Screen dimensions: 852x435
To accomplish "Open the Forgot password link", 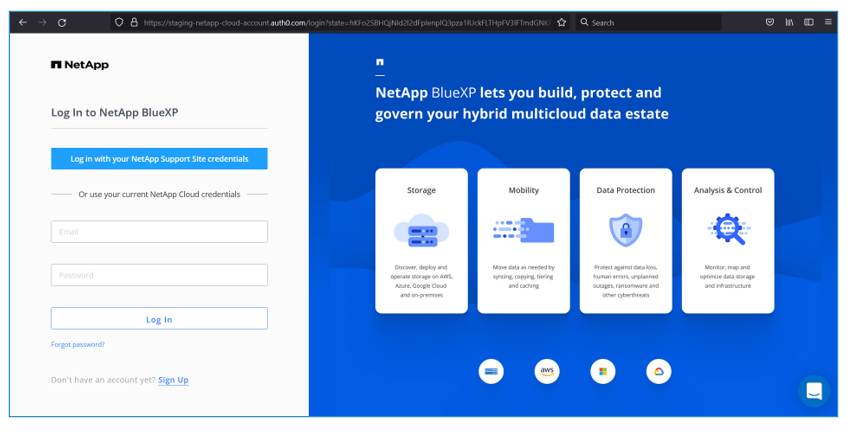I will (78, 345).
